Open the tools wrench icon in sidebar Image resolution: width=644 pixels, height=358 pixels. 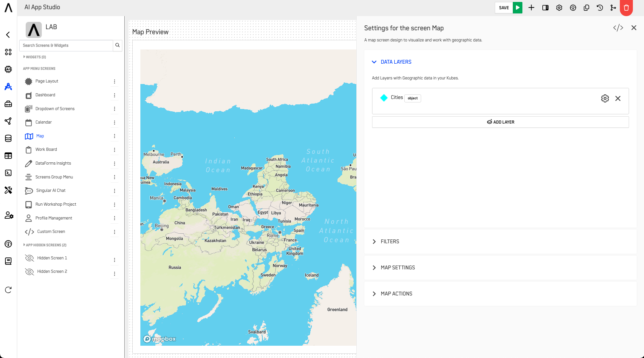pos(8,190)
